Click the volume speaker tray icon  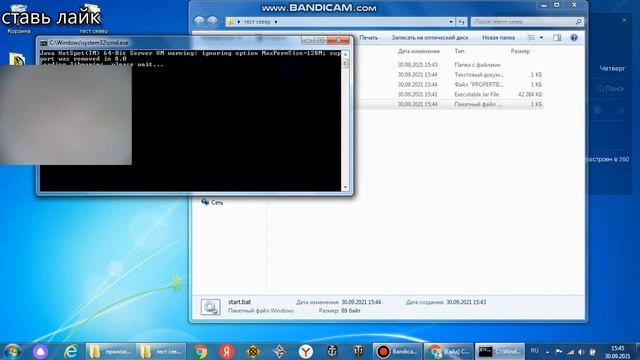581,351
